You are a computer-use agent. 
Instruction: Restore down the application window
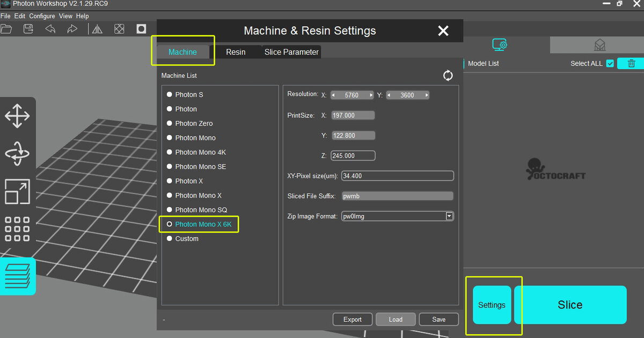coord(619,4)
